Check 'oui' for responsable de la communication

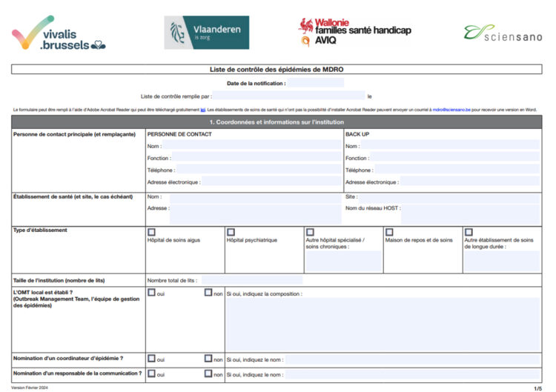coord(152,374)
